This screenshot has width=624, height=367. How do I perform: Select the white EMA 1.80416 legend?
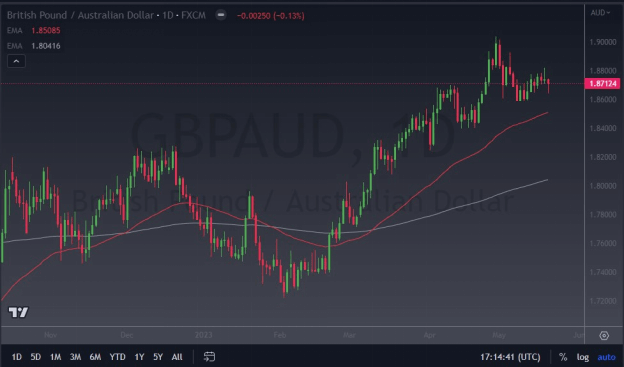[x=34, y=46]
